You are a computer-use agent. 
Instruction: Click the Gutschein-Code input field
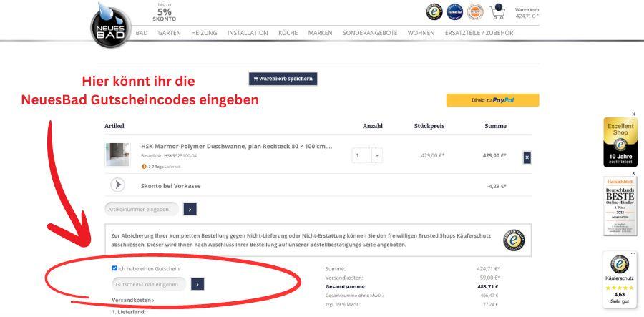[x=149, y=284]
